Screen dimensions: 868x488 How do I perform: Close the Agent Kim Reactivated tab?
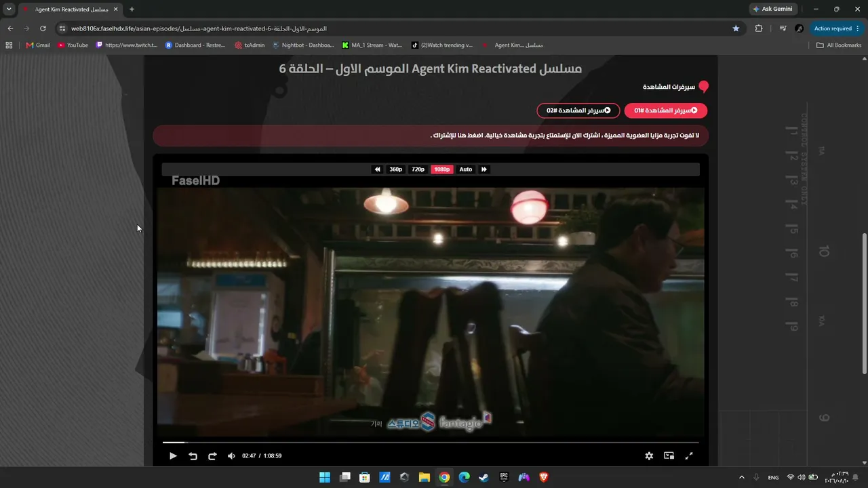point(116,9)
